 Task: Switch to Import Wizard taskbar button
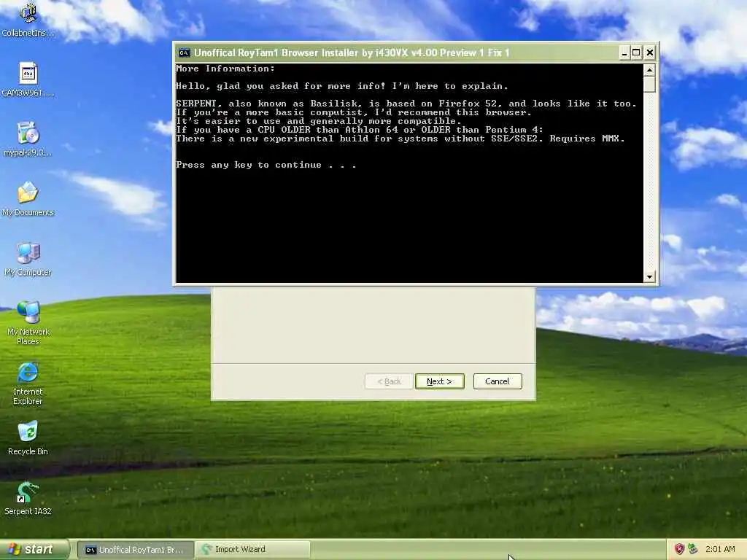tap(253, 550)
